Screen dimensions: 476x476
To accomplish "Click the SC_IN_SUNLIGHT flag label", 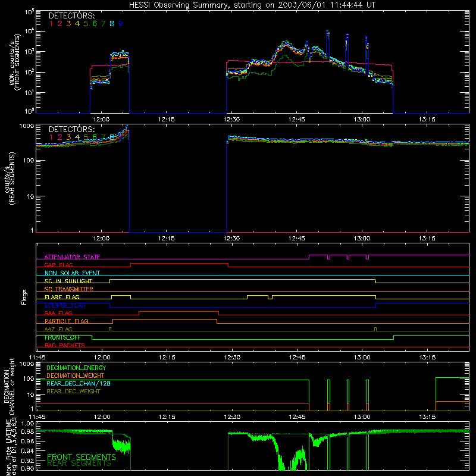I will click(68, 281).
